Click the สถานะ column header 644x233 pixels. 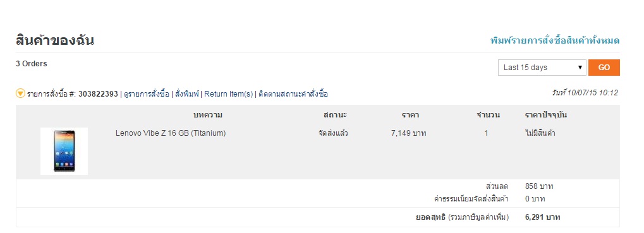coord(335,115)
